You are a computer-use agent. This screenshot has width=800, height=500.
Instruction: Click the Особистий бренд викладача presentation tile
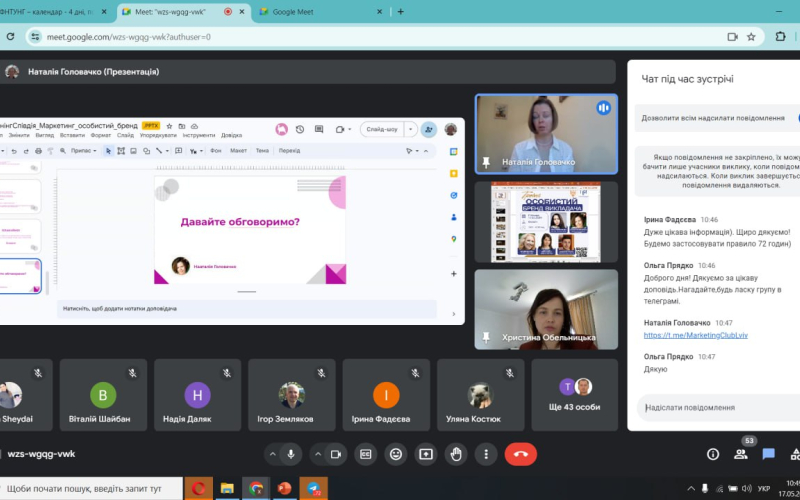[x=546, y=222]
